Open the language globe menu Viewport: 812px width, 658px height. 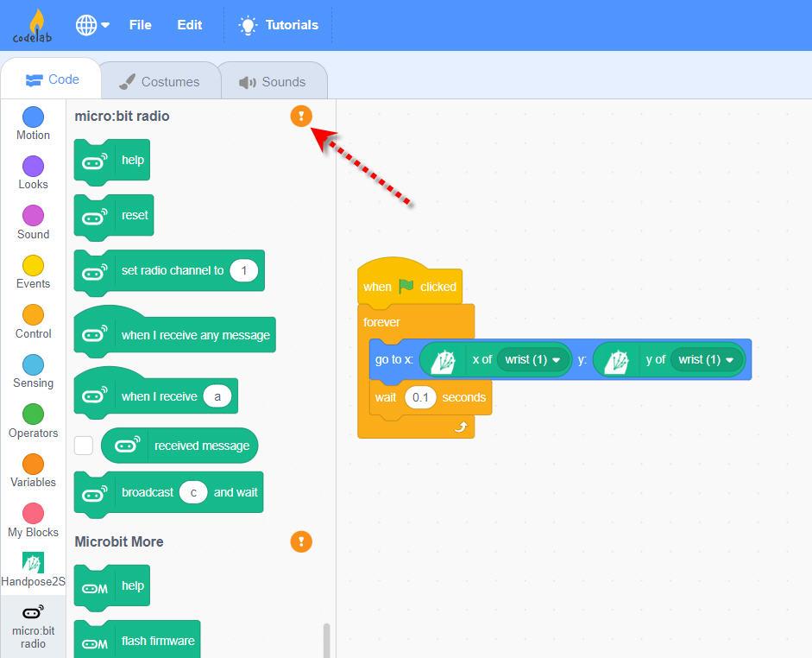92,25
